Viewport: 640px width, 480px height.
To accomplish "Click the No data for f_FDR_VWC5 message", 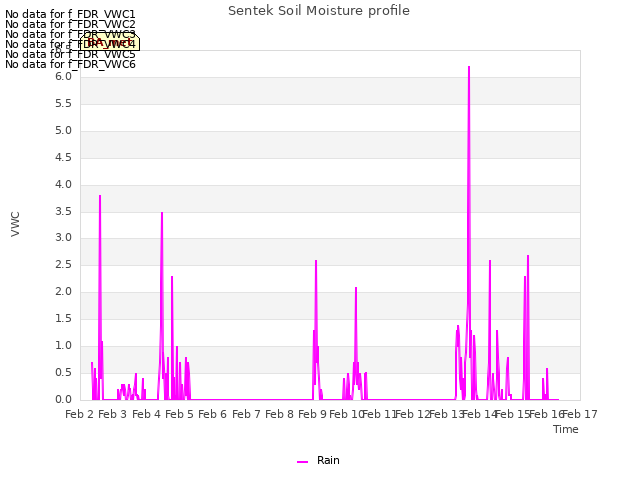I will click(70, 54).
